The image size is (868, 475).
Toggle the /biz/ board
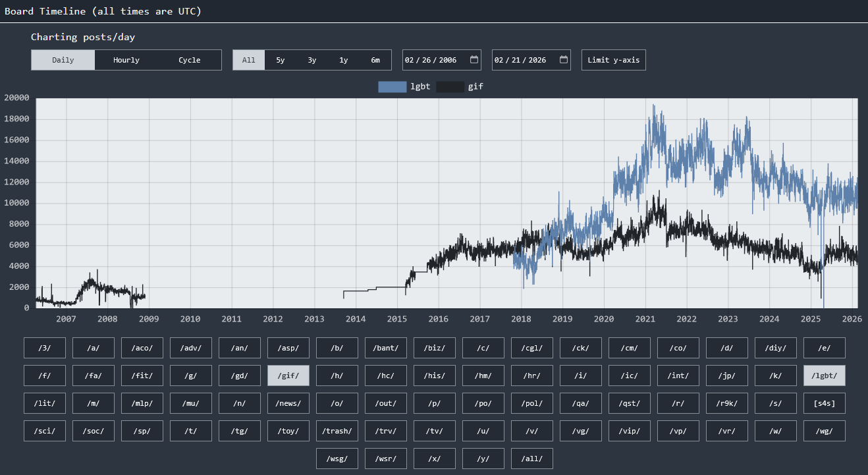click(435, 348)
